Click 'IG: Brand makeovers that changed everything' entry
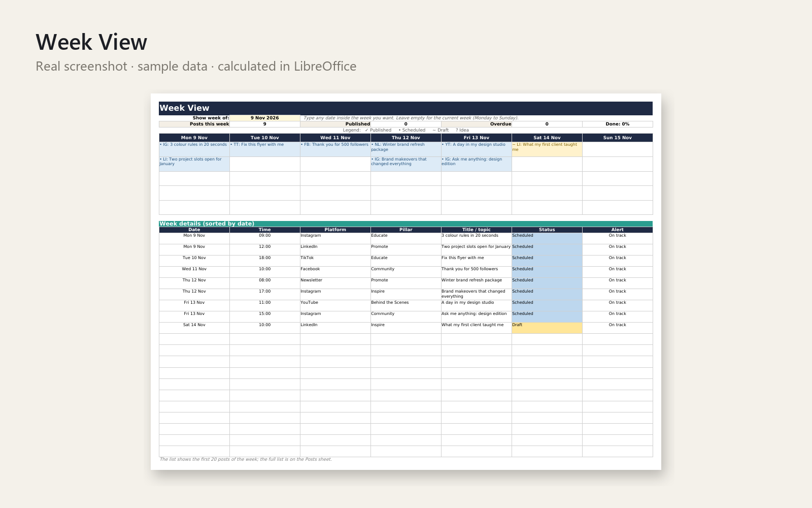This screenshot has height=508, width=812. tap(406, 164)
